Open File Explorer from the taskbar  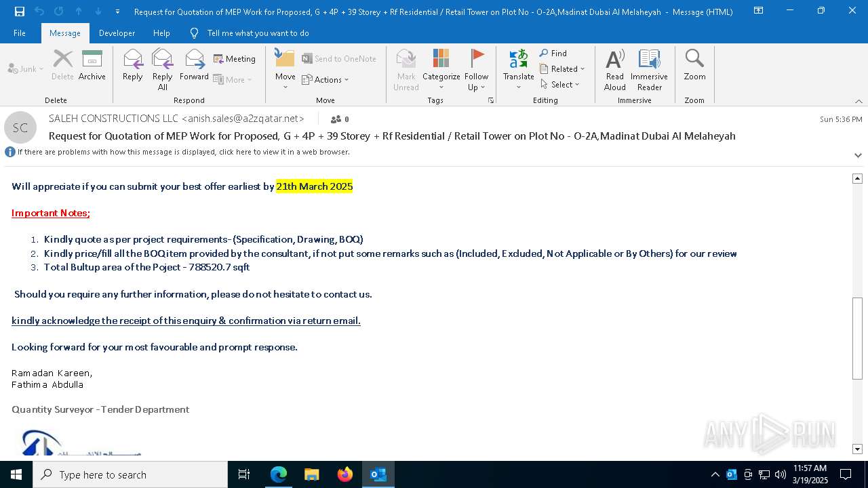point(312,474)
